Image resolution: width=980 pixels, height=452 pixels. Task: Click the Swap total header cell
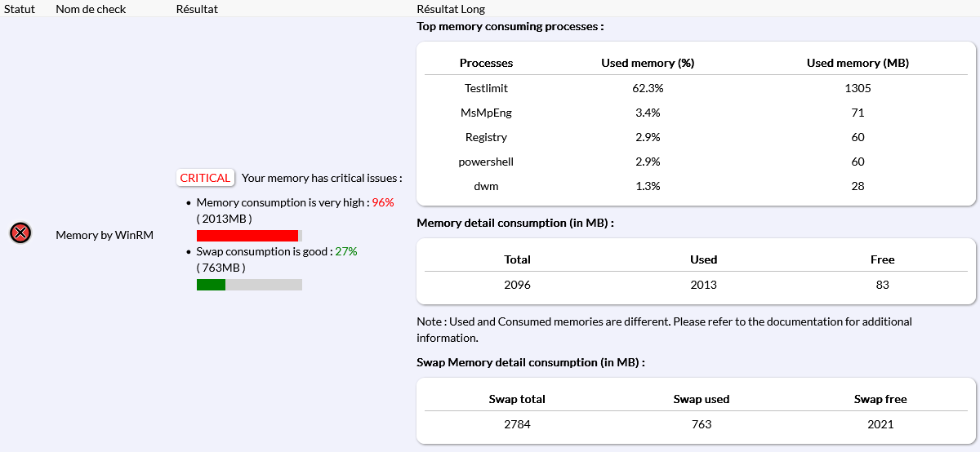click(x=517, y=399)
